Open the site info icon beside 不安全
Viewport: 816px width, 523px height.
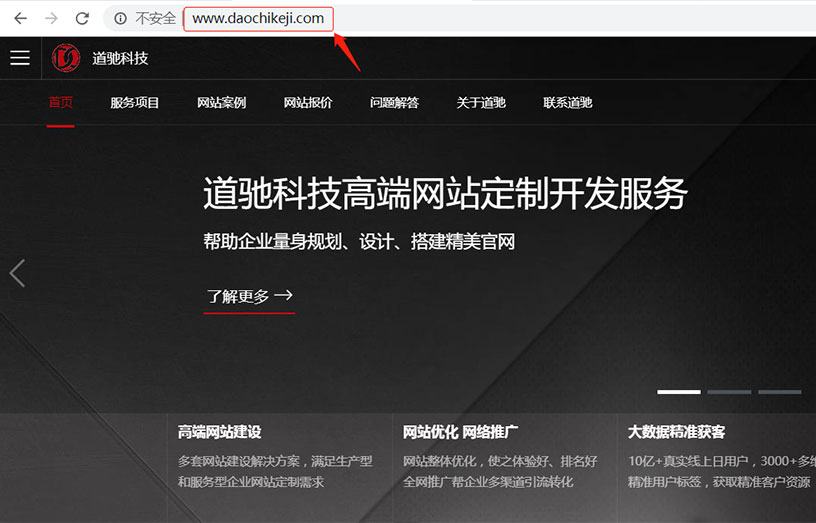click(120, 19)
